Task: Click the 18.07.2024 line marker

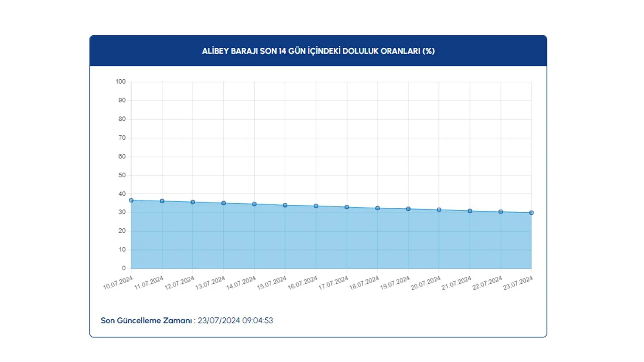Action: pos(378,208)
